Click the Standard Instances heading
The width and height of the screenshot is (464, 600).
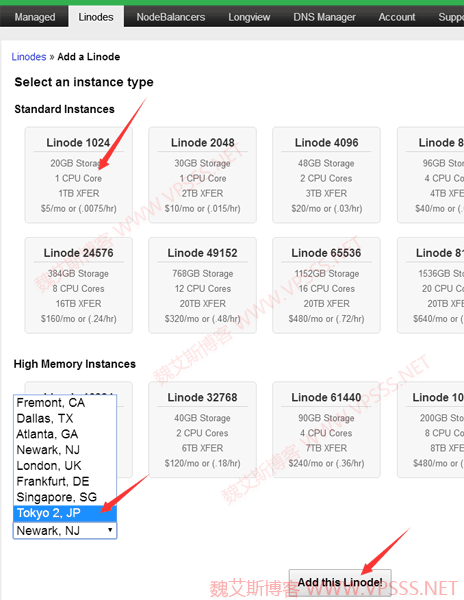pos(65,109)
